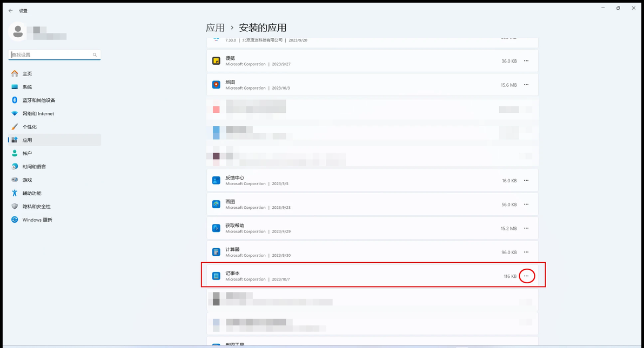The height and width of the screenshot is (348, 644).
Task: Open the more options for 反馈中心
Action: (x=526, y=181)
